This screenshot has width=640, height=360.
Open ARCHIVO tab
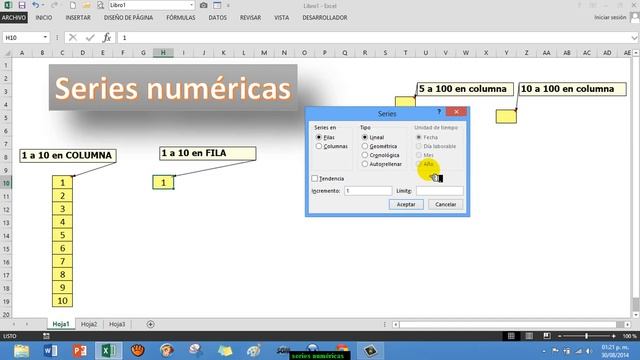pyautogui.click(x=14, y=18)
